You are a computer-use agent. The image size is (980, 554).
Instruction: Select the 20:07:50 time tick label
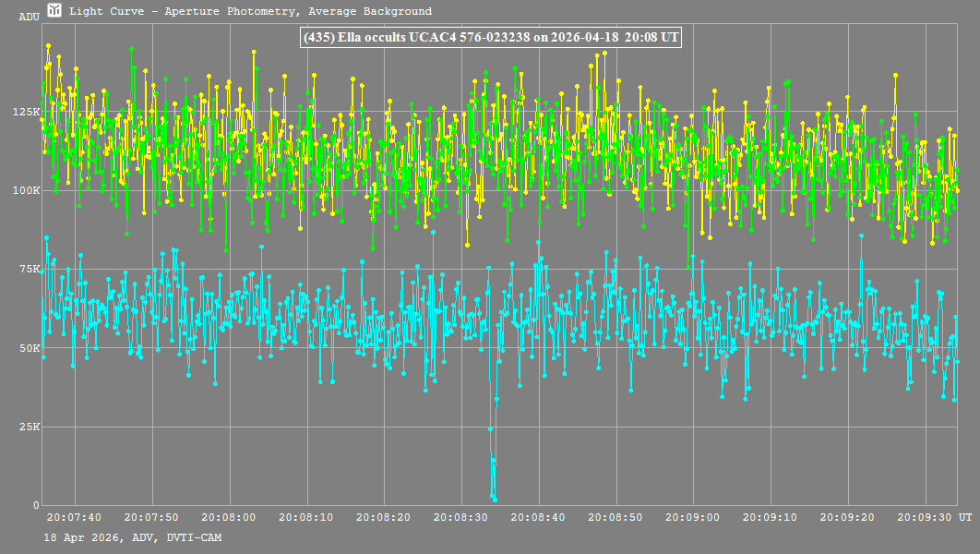(x=151, y=518)
